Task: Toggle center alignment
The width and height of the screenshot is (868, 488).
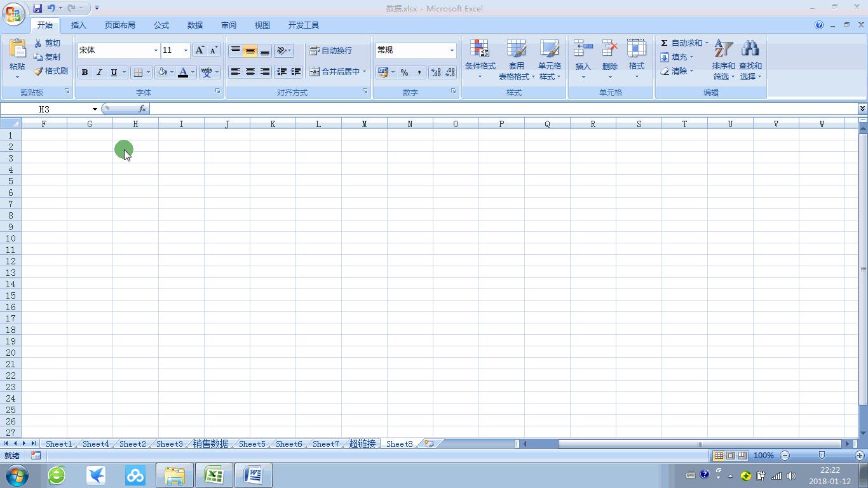Action: coord(250,72)
